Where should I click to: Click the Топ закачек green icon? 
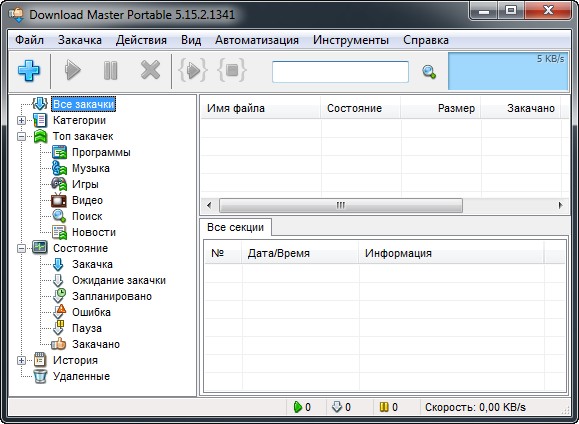40,136
